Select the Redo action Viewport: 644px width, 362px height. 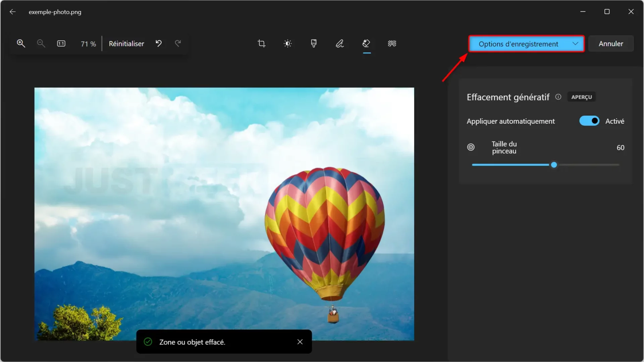[178, 43]
